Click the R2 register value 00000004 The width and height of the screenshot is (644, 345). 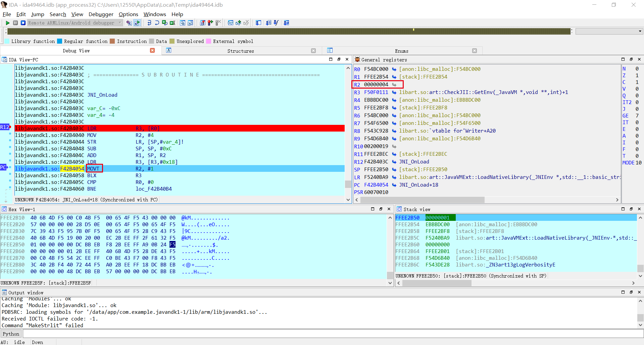coord(376,85)
